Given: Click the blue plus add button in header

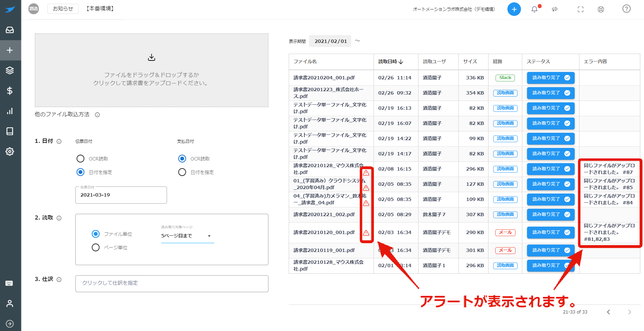Looking at the screenshot, I should click(x=514, y=9).
